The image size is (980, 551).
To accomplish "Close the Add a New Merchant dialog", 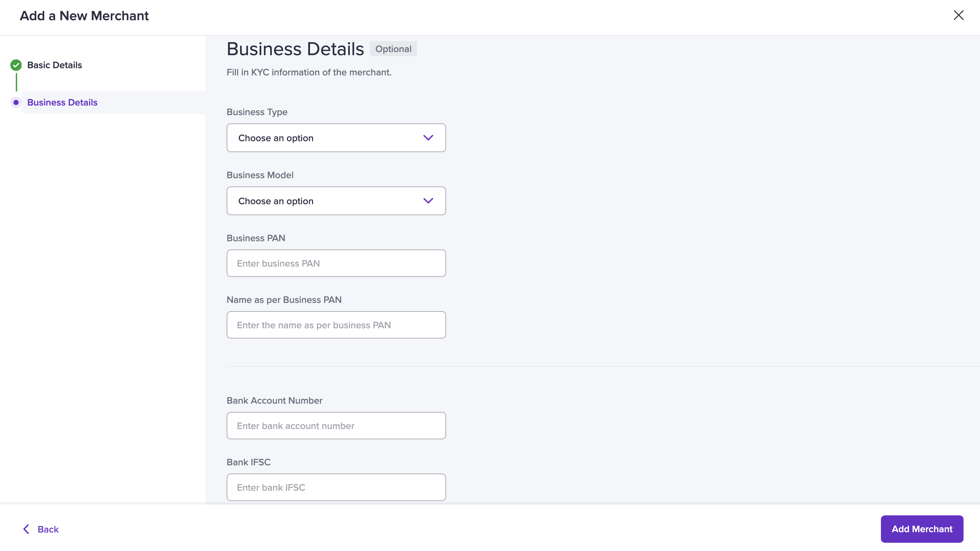I will point(958,15).
